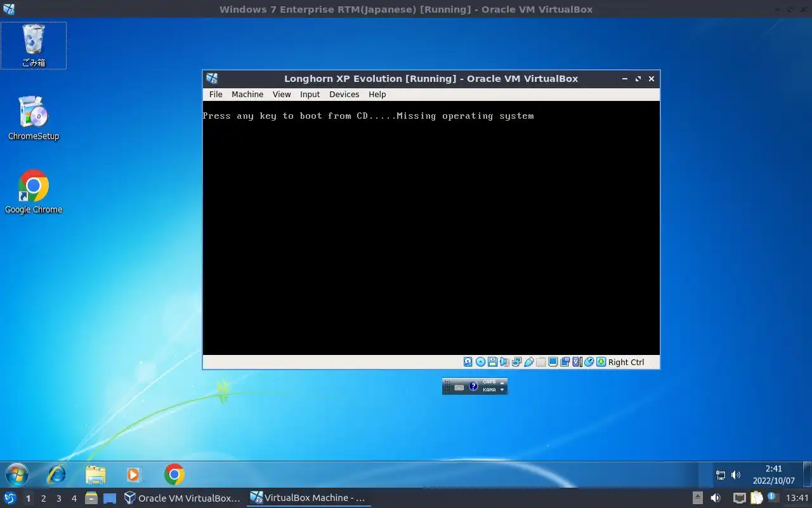The width and height of the screenshot is (812, 508).
Task: Switch to workspace 3
Action: [x=58, y=498]
